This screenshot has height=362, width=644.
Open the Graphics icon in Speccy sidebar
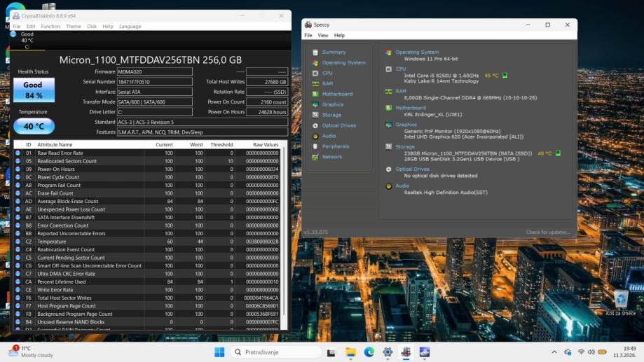pyautogui.click(x=315, y=104)
